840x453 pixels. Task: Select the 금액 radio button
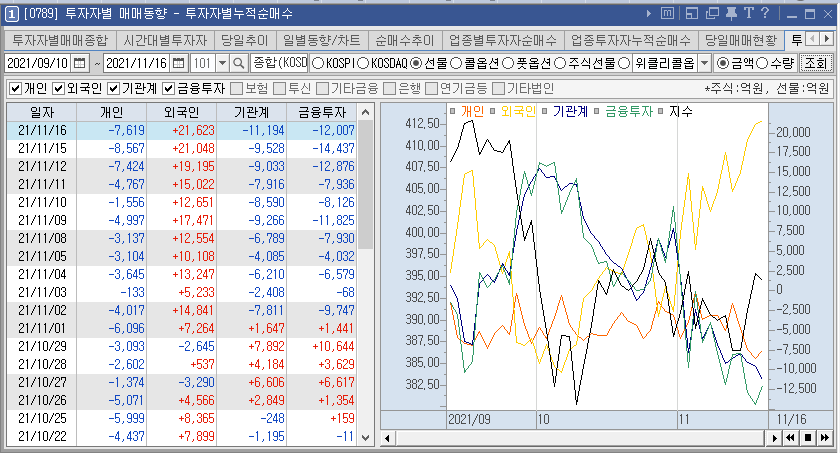click(723, 64)
